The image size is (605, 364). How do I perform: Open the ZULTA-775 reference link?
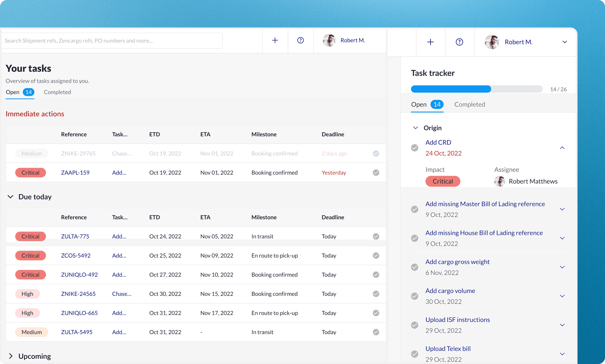click(x=75, y=236)
